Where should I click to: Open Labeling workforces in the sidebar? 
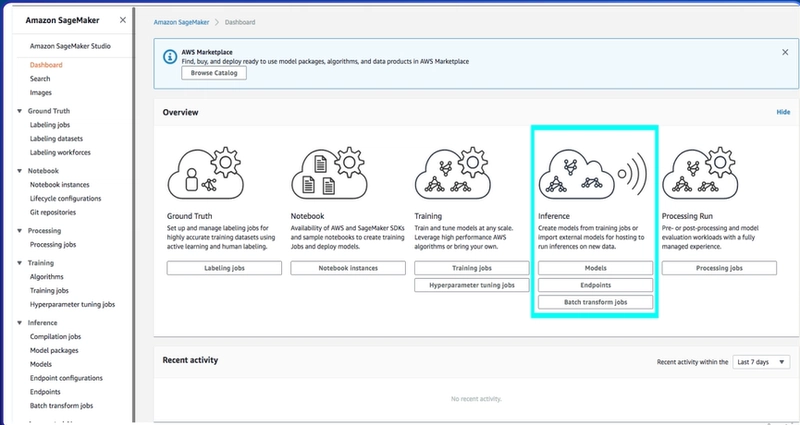[60, 152]
